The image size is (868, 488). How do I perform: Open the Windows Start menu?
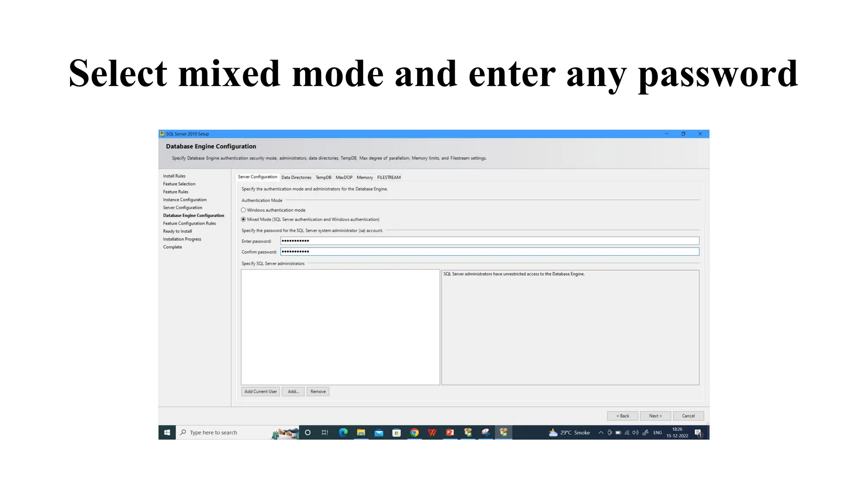pyautogui.click(x=167, y=433)
